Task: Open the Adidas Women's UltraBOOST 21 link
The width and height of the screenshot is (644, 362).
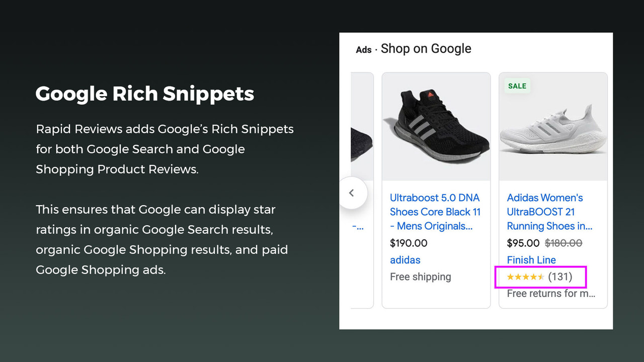Action: [x=549, y=212]
